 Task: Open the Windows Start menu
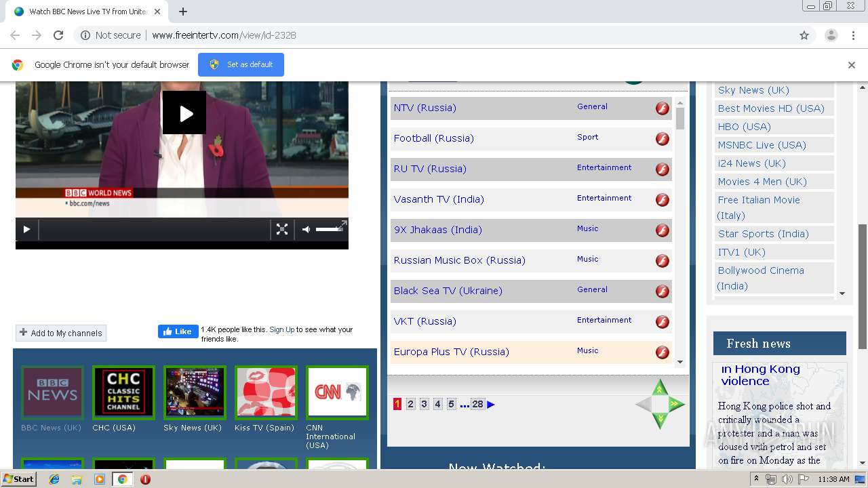(19, 479)
